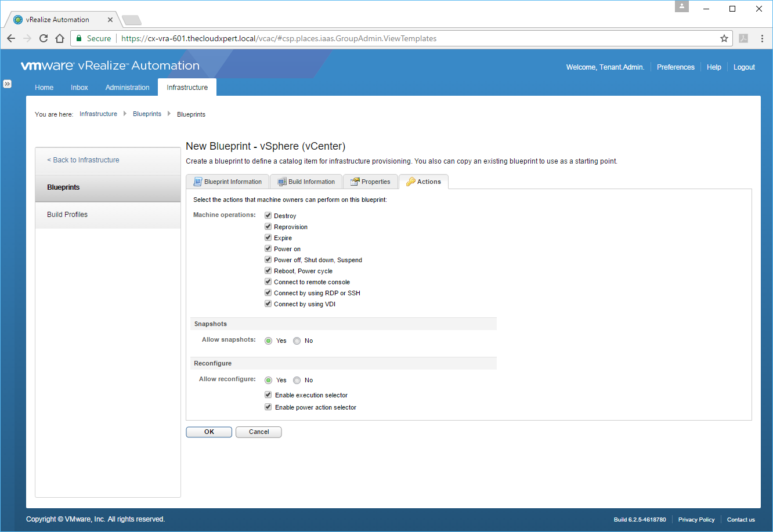Click the secure padlock site info icon
Viewport: 773px width, 532px height.
coord(79,39)
